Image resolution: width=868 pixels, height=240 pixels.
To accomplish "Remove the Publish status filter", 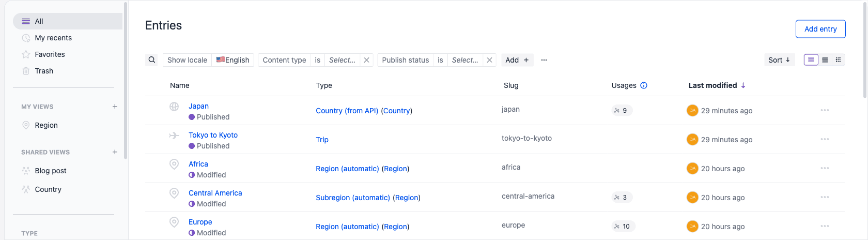I will coord(489,60).
